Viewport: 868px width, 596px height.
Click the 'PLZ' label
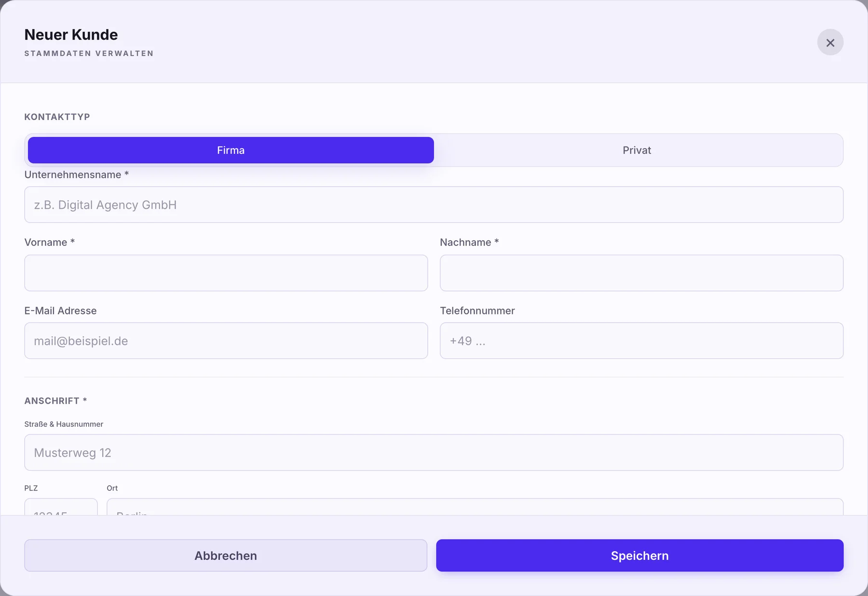(31, 488)
